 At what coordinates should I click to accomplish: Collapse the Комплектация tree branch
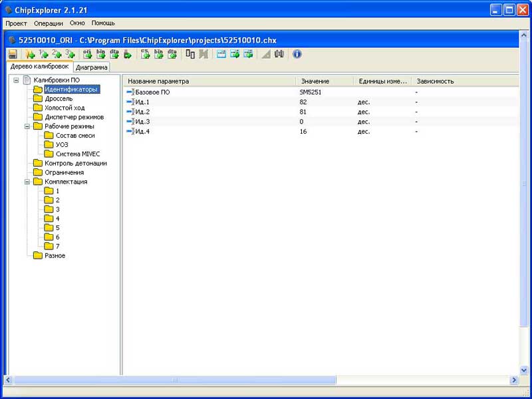tap(27, 182)
